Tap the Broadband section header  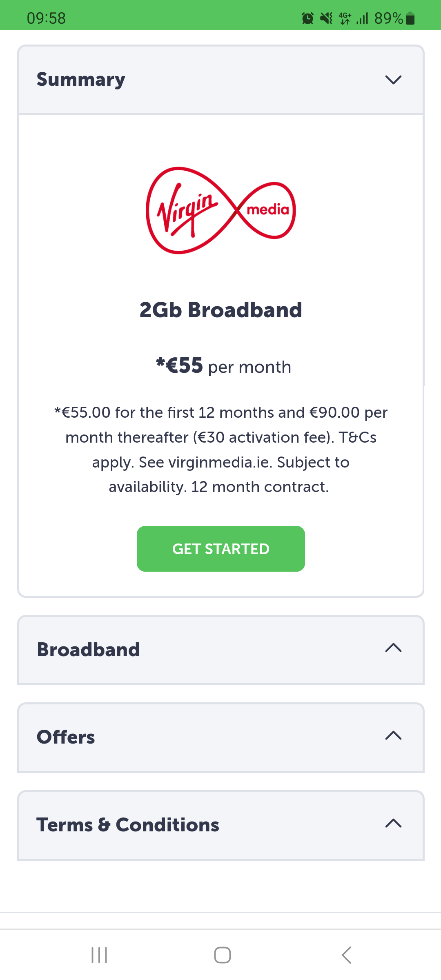[x=221, y=650]
